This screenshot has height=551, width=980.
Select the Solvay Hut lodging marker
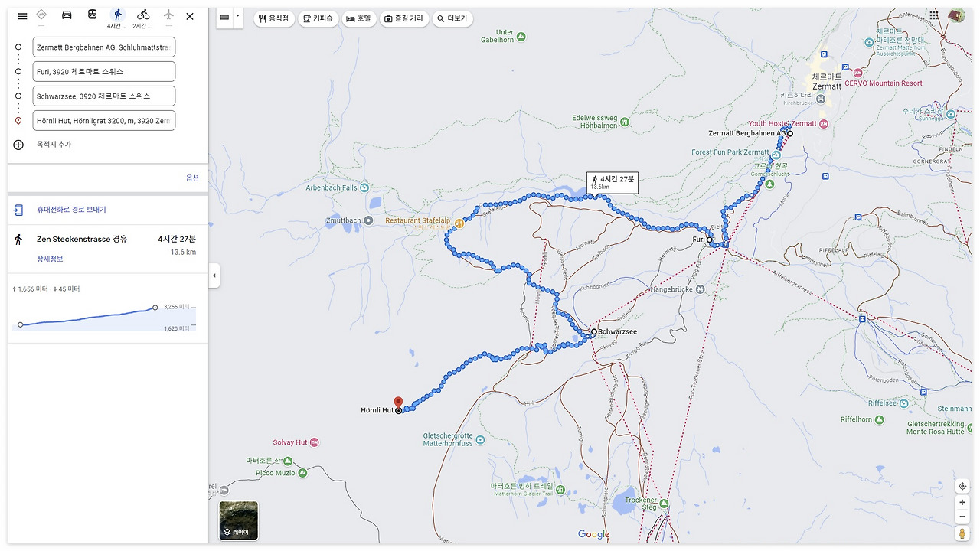point(314,442)
